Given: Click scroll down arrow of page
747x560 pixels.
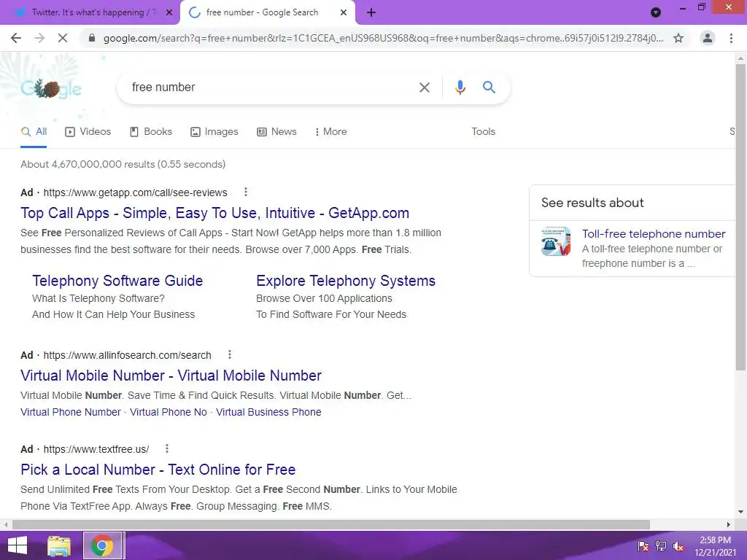Looking at the screenshot, I should point(740,513).
